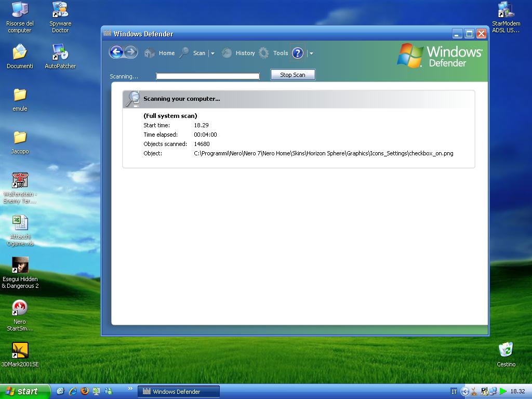
Task: Click the Defender forward arrow
Action: point(130,52)
